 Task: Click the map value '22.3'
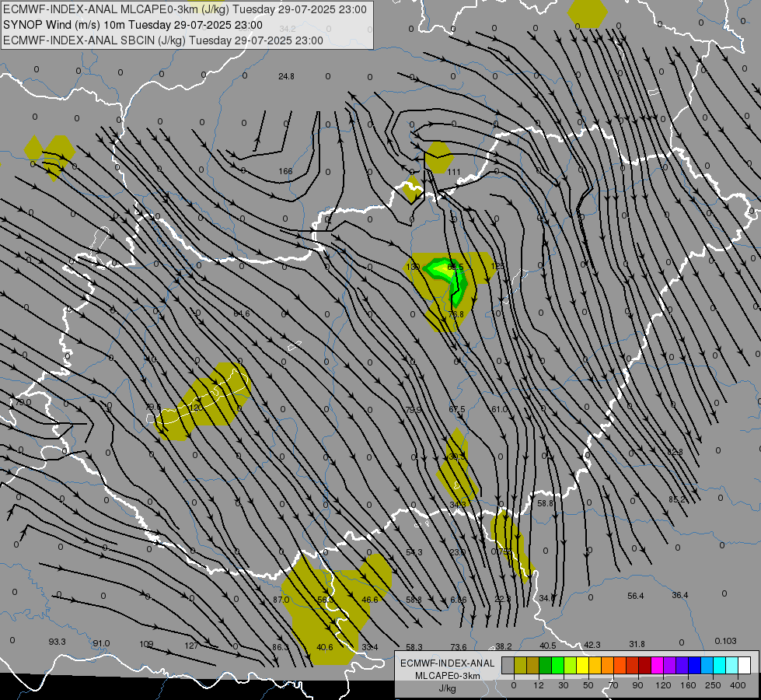tap(502, 599)
